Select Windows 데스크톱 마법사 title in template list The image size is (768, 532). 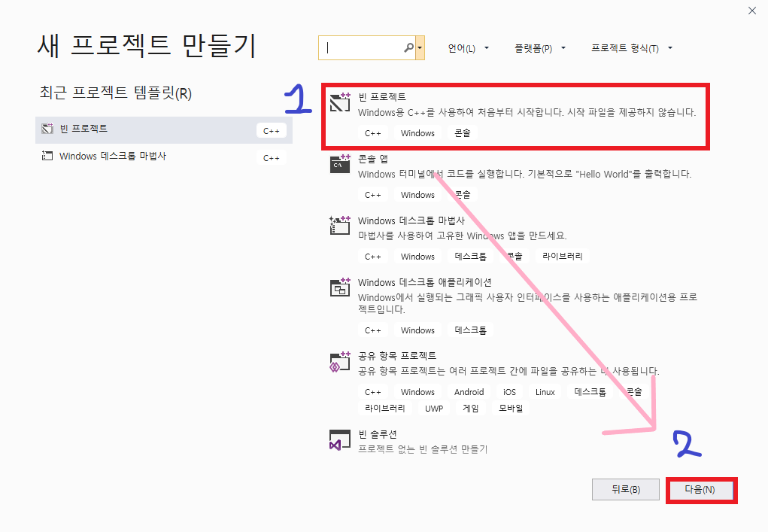pos(411,220)
